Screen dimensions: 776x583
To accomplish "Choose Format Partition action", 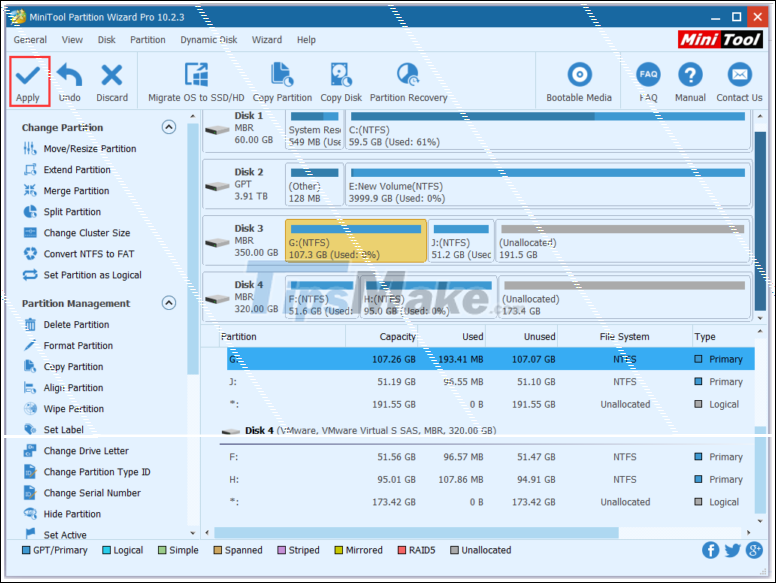I will 68,345.
